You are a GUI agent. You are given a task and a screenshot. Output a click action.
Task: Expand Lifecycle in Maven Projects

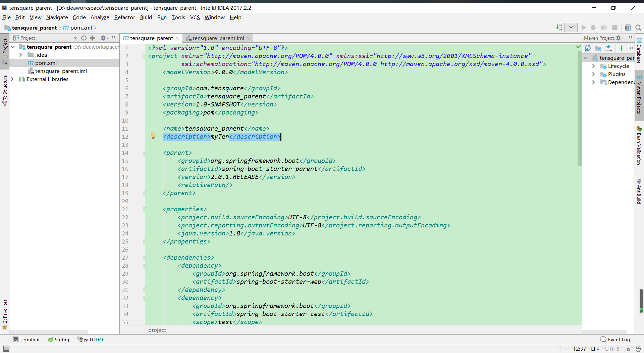coord(593,66)
